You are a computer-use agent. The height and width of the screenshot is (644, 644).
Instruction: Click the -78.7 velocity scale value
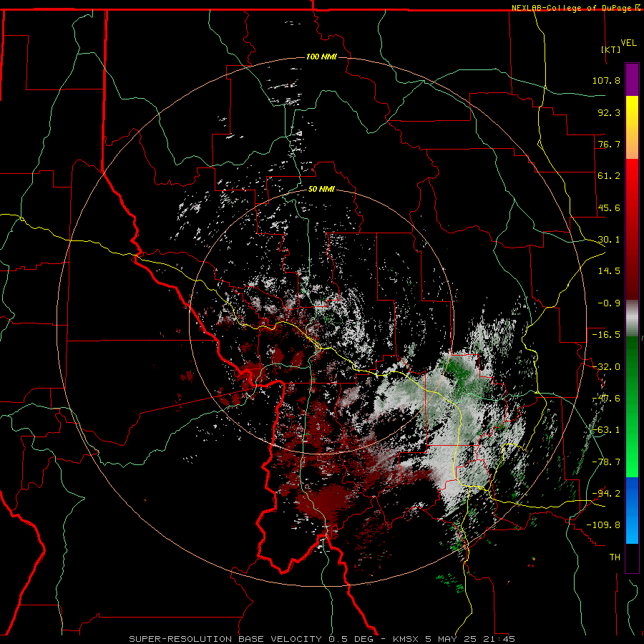coord(606,462)
